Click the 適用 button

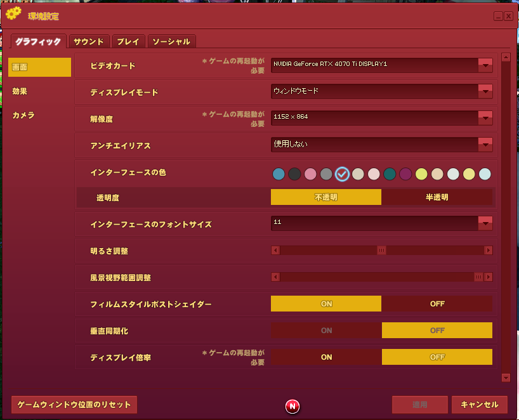point(419,404)
